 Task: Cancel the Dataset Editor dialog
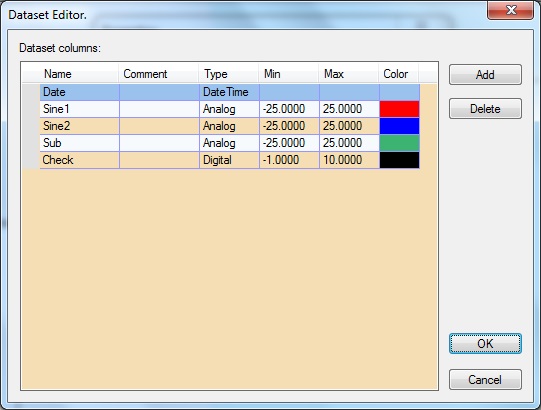(x=485, y=380)
